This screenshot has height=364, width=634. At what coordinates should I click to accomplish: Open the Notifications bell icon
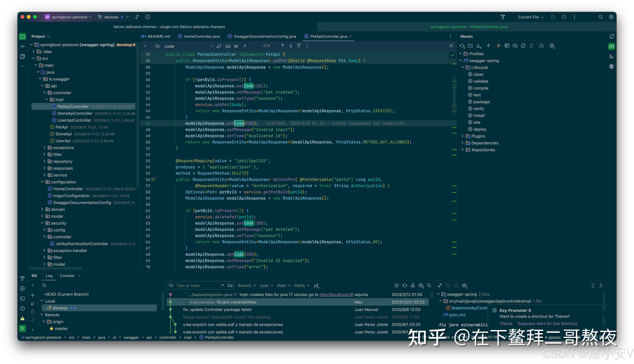pos(612,36)
